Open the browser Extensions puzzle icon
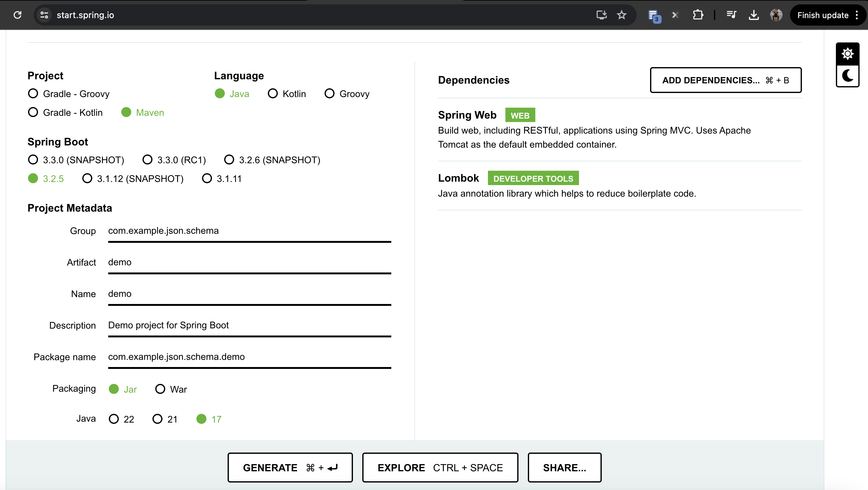The image size is (868, 490). pos(698,15)
